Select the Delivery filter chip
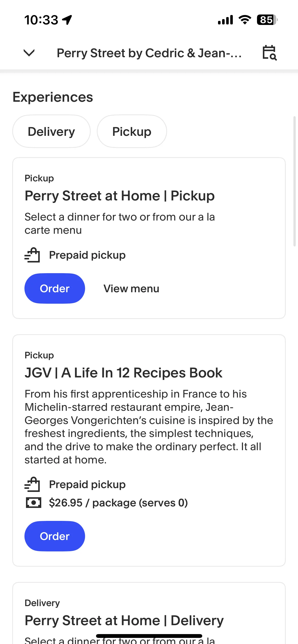This screenshot has height=644, width=298. point(51,131)
